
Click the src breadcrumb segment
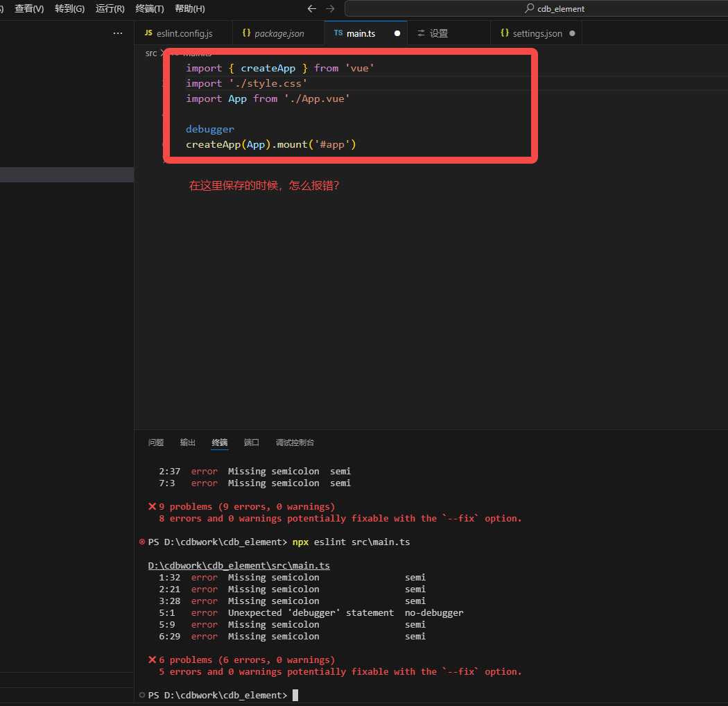pos(151,53)
